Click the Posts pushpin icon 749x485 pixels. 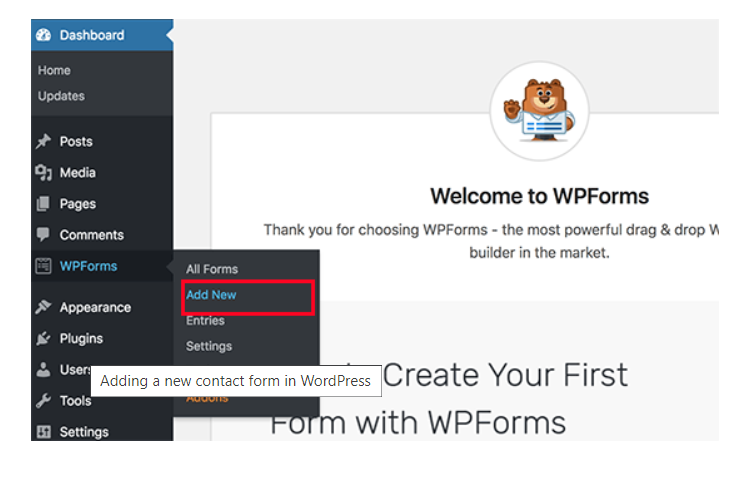click(43, 141)
